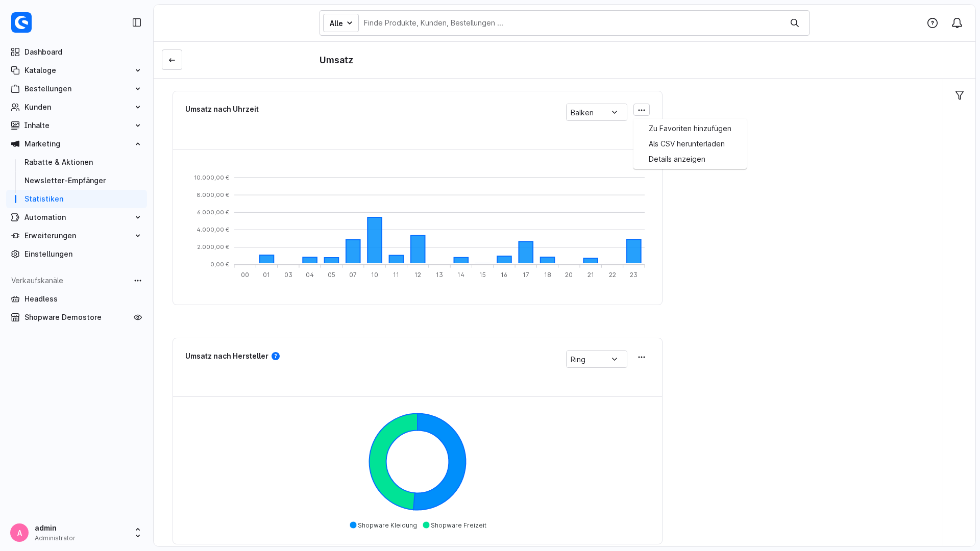This screenshot has height=551, width=980.
Task: Click the admin avatar
Action: pyautogui.click(x=19, y=533)
